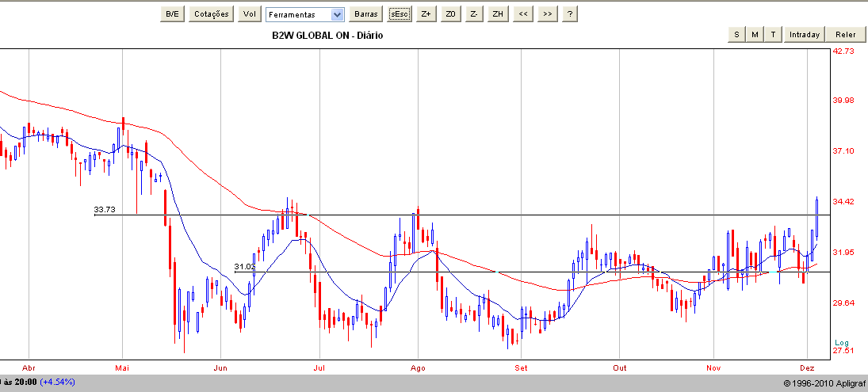Toggle the Vol volume button

tap(250, 14)
